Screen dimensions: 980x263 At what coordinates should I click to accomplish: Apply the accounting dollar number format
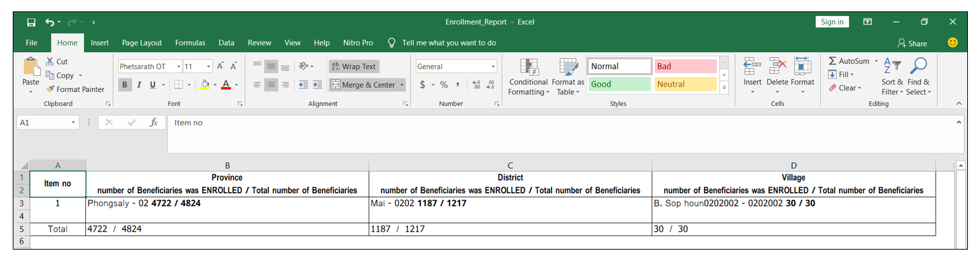[x=422, y=85]
